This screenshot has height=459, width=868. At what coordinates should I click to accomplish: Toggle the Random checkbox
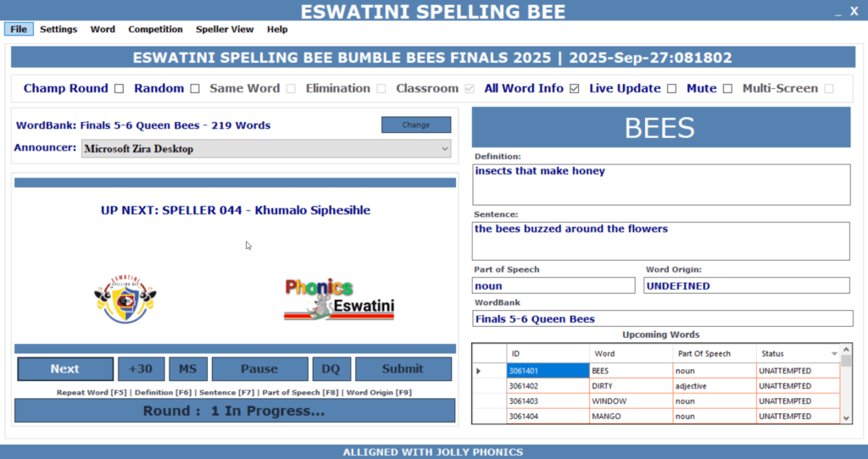(195, 89)
